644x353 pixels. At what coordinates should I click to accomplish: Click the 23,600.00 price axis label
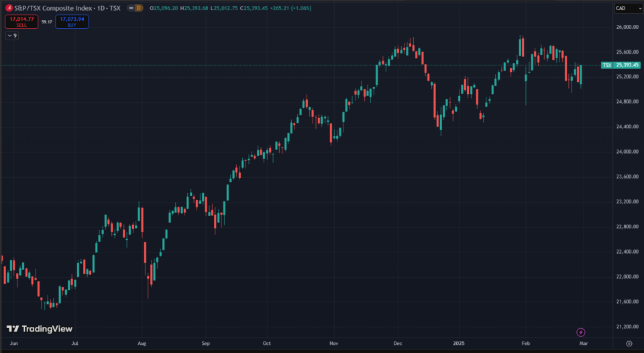click(x=628, y=176)
